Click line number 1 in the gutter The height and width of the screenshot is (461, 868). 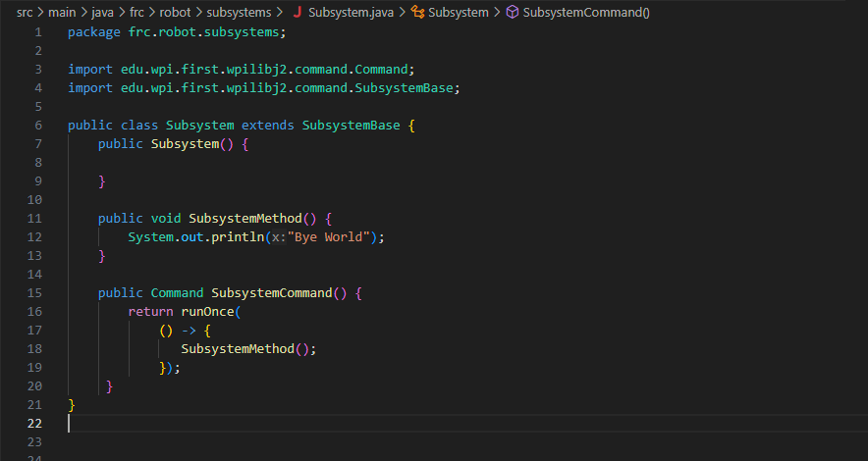[38, 32]
